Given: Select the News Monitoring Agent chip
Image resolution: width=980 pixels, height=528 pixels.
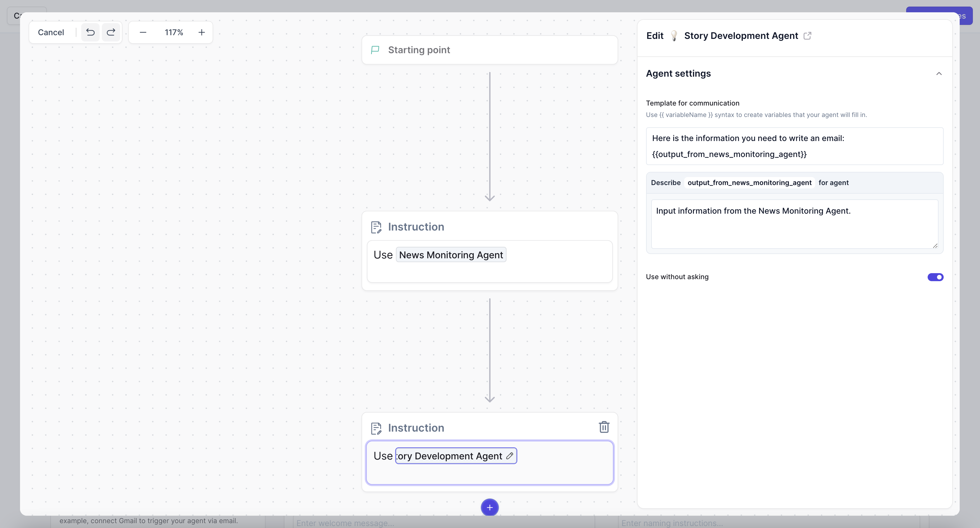Looking at the screenshot, I should (451, 255).
